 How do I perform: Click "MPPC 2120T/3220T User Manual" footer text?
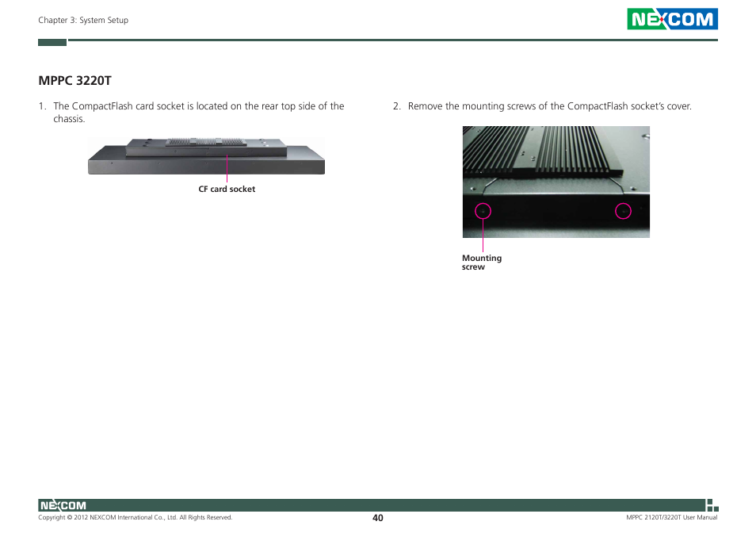(x=672, y=518)
